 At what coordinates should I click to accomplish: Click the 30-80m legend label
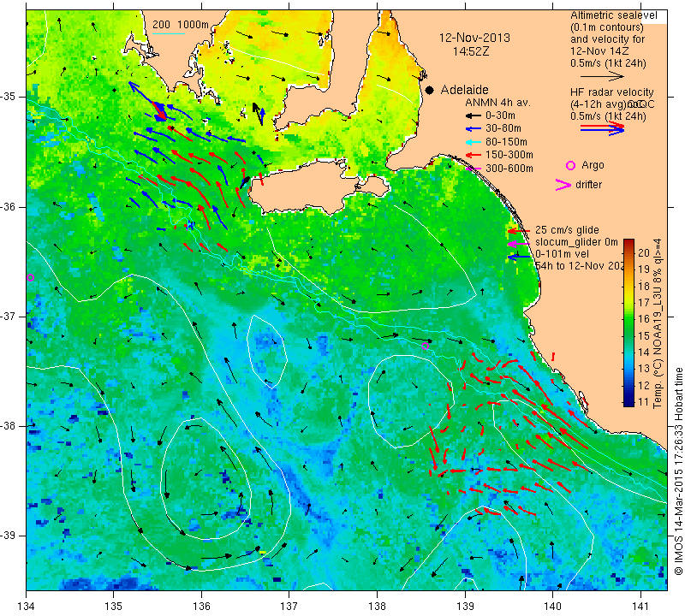pos(503,129)
